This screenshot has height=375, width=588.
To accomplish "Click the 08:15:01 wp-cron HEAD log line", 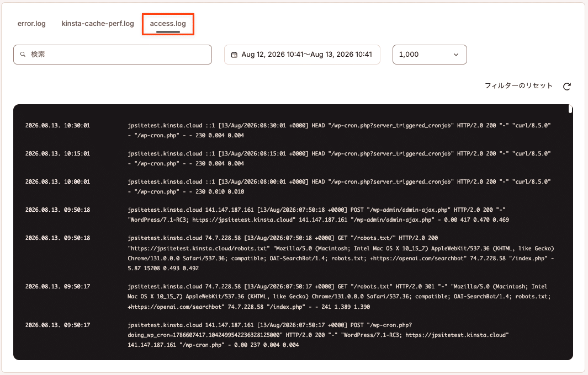I will 340,158.
